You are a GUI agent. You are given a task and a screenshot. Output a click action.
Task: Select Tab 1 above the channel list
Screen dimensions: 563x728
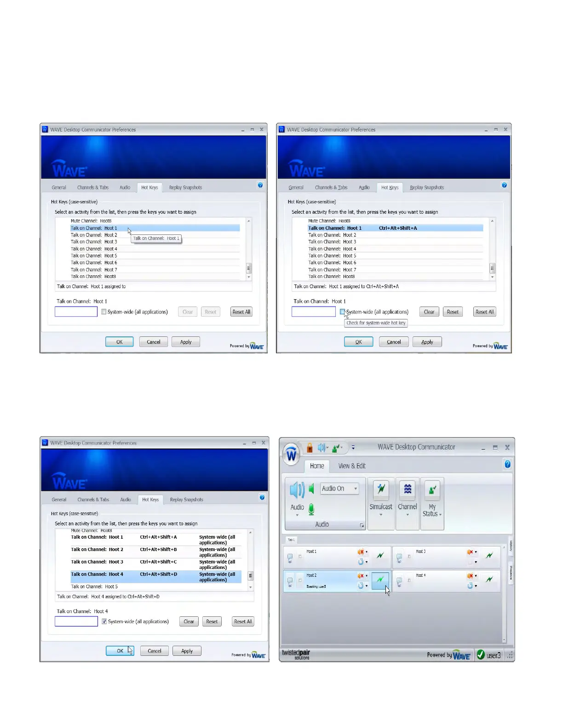pos(291,540)
